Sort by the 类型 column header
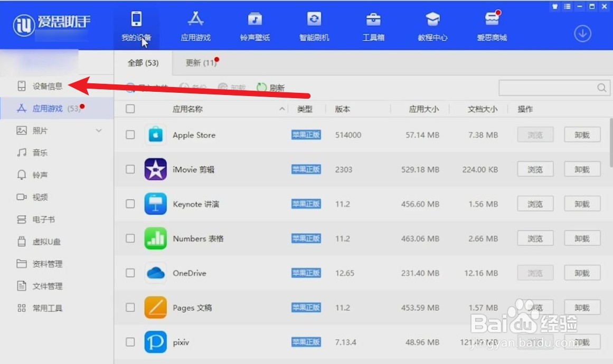Image resolution: width=613 pixels, height=364 pixels. 305,109
